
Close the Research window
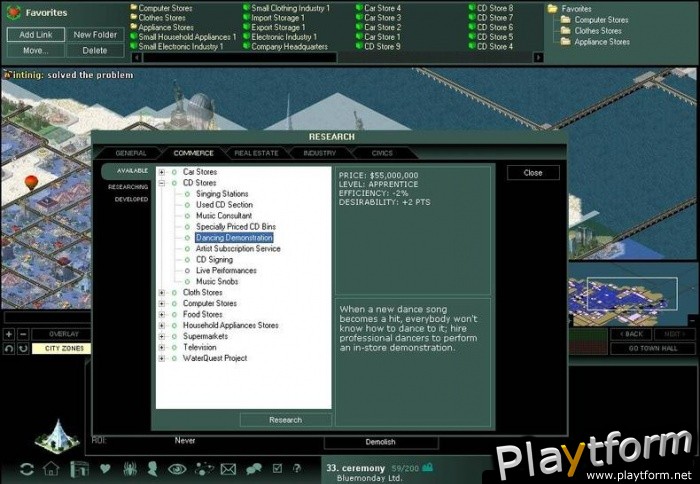click(533, 173)
